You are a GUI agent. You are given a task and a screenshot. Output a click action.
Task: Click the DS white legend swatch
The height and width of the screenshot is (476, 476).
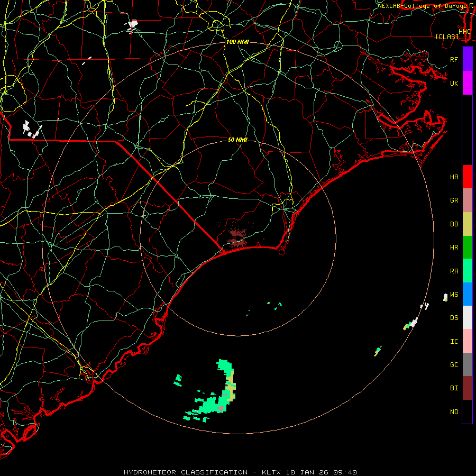[x=467, y=317]
